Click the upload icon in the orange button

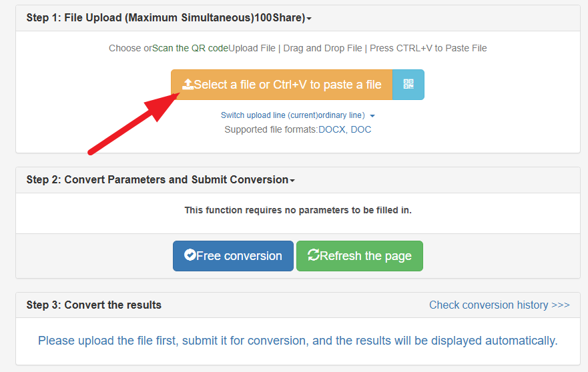[x=188, y=85]
